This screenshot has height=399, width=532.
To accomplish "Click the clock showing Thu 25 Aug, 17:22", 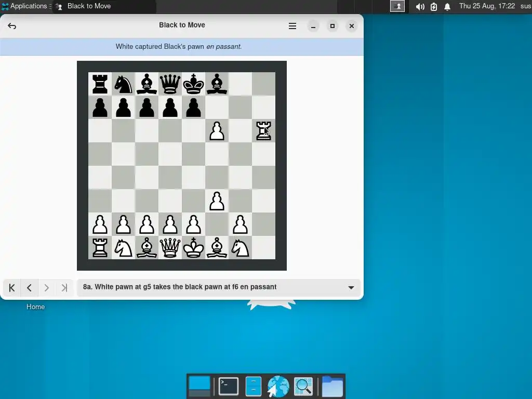I will 487,6.
